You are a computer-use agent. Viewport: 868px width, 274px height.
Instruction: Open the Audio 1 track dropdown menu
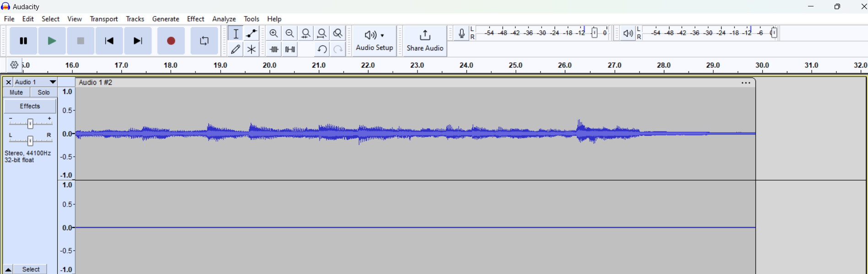pos(53,82)
